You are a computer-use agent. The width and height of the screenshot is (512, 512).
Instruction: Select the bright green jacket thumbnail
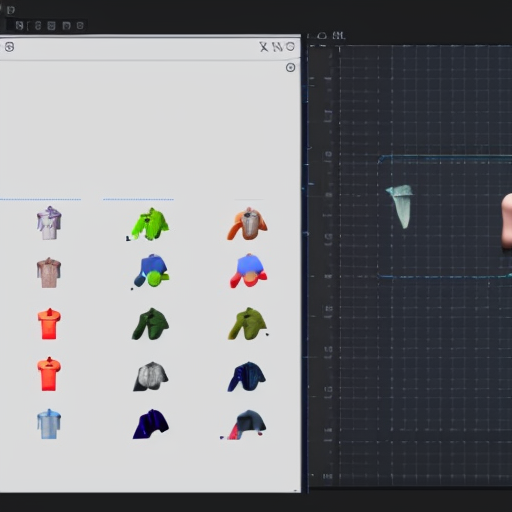[x=149, y=224]
